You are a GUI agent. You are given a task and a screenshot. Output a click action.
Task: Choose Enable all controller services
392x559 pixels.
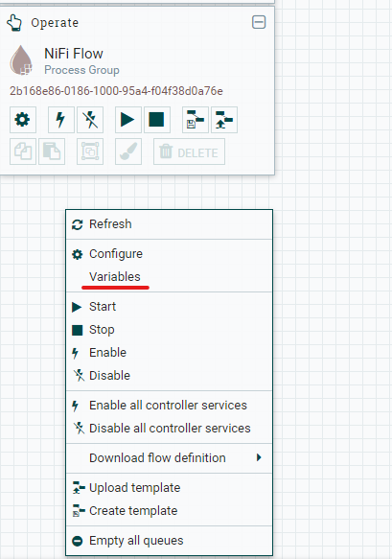[170, 406]
